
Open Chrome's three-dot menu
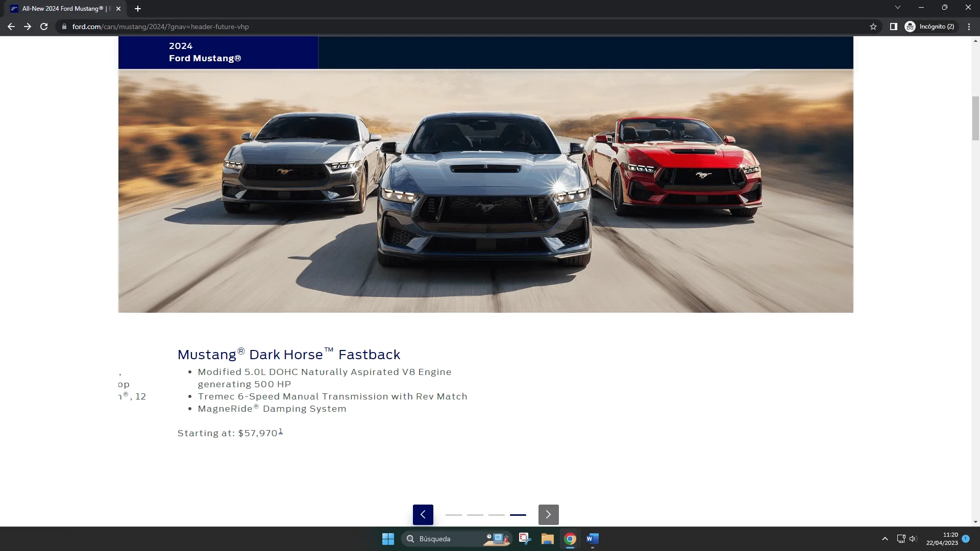pyautogui.click(x=969, y=27)
